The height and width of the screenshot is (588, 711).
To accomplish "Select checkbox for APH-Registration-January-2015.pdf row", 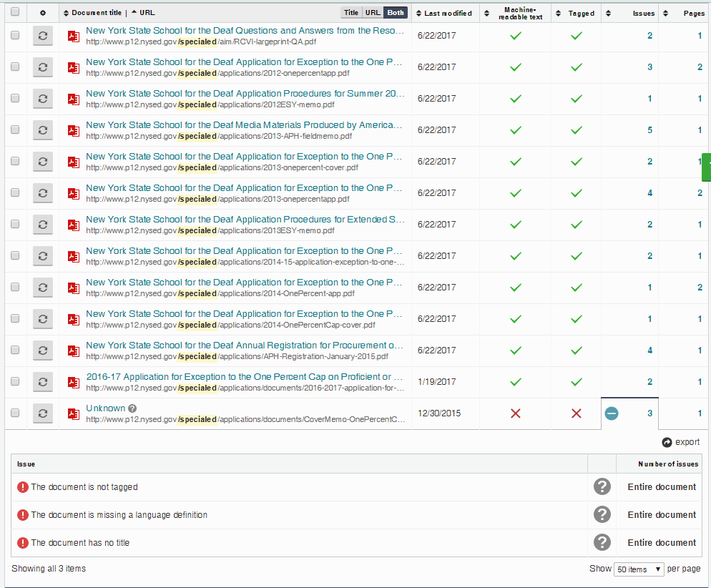I will (15, 351).
